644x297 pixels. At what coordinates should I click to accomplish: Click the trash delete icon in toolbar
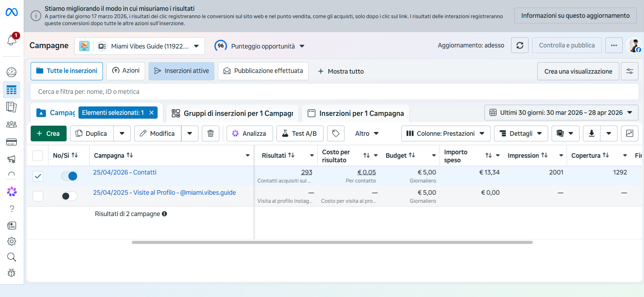point(211,133)
